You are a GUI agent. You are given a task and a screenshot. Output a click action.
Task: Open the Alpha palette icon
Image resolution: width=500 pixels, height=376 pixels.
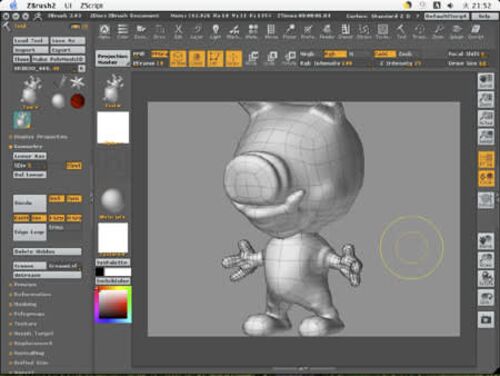105,32
